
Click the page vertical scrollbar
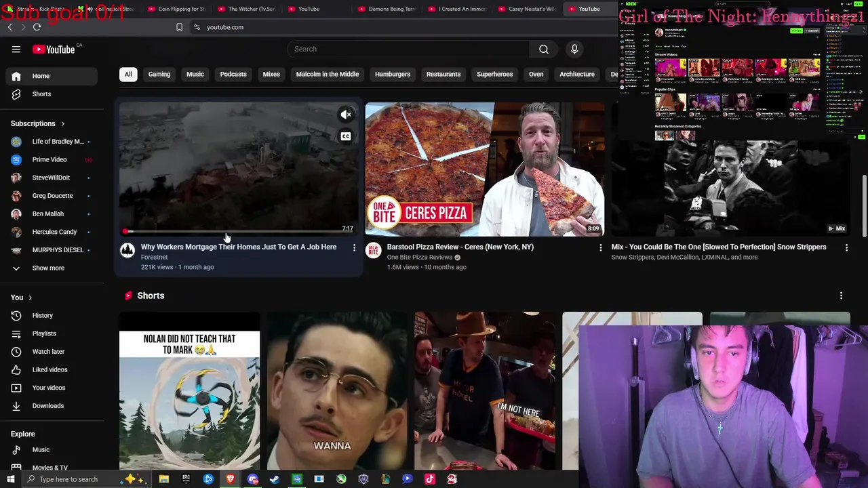864,207
